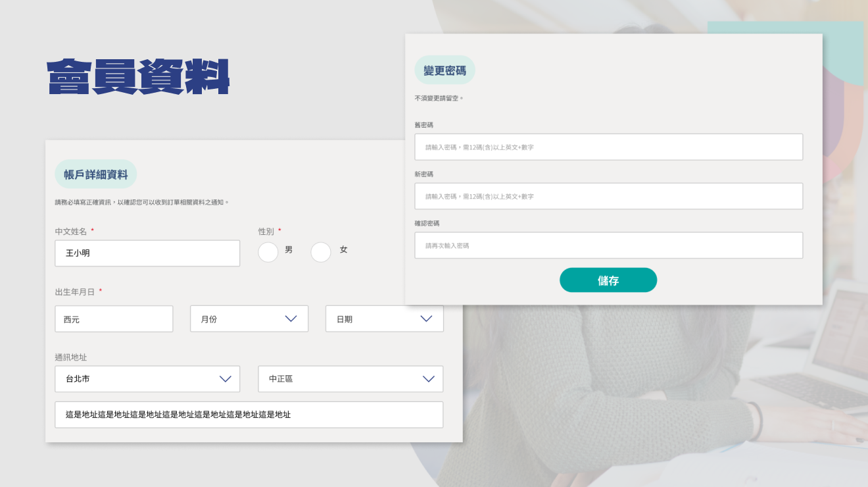The image size is (868, 487).
Task: Click the 不須變更請留空 hint text
Action: pos(439,98)
